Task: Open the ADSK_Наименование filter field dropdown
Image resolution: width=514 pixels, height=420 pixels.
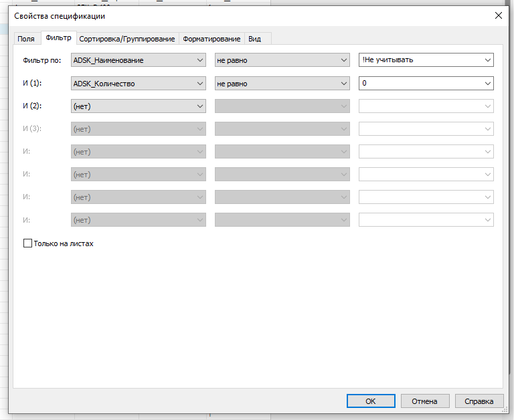Action: coord(138,60)
